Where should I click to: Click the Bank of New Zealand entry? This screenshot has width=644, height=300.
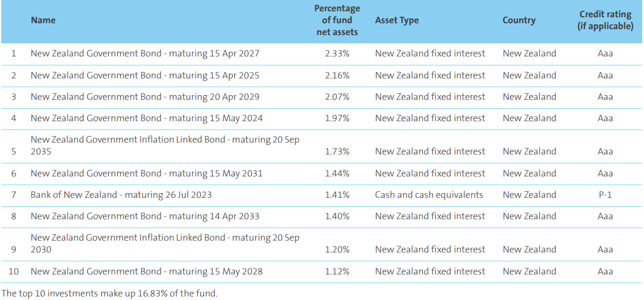click(121, 195)
